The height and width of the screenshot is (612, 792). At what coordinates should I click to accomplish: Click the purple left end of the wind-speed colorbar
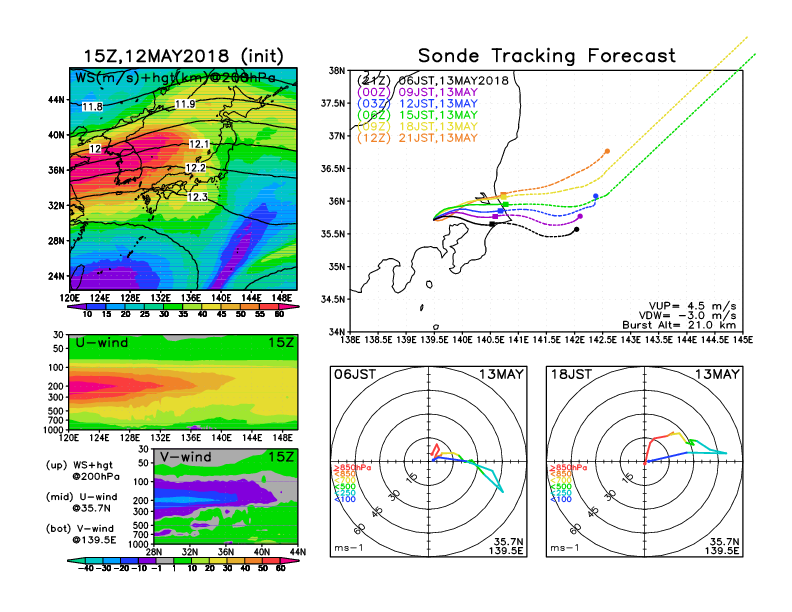77,306
